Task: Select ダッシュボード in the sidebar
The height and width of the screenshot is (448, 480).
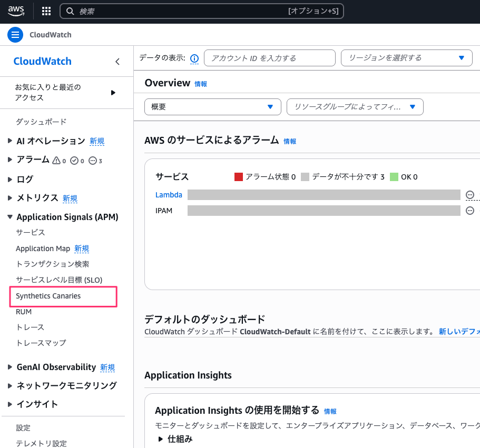Action: pyautogui.click(x=41, y=122)
